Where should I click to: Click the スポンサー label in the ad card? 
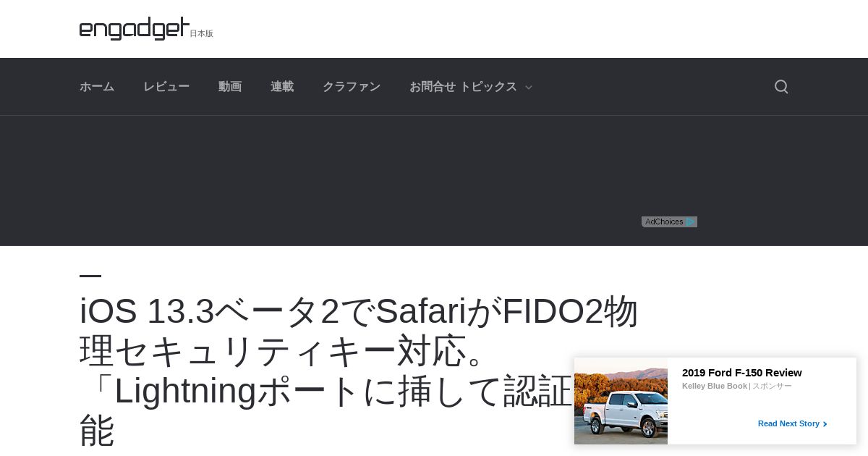[x=772, y=386]
